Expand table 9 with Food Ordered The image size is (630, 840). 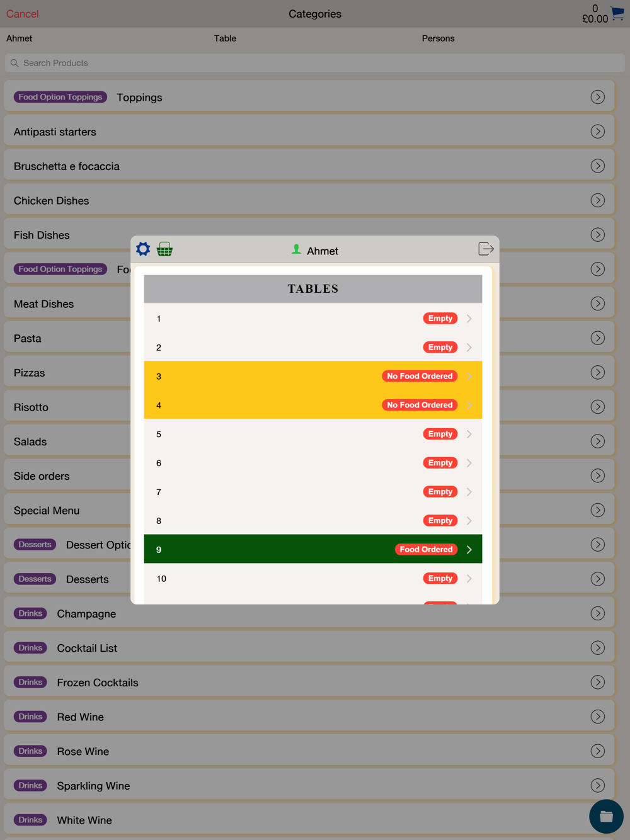tap(469, 550)
